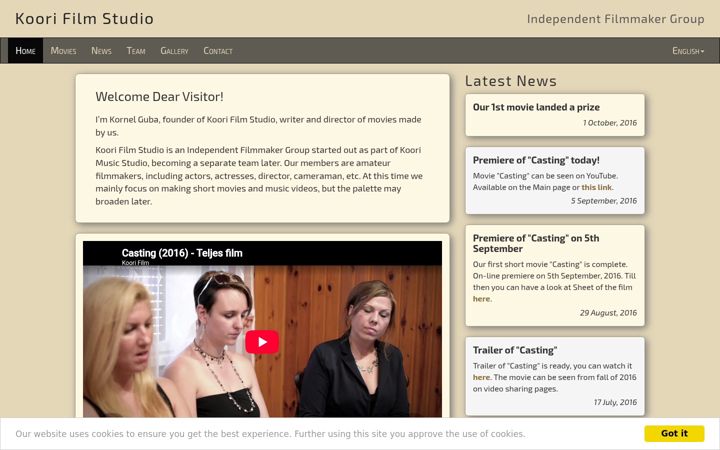
Task: Click the '1 October, 2016' date
Action: (x=610, y=123)
